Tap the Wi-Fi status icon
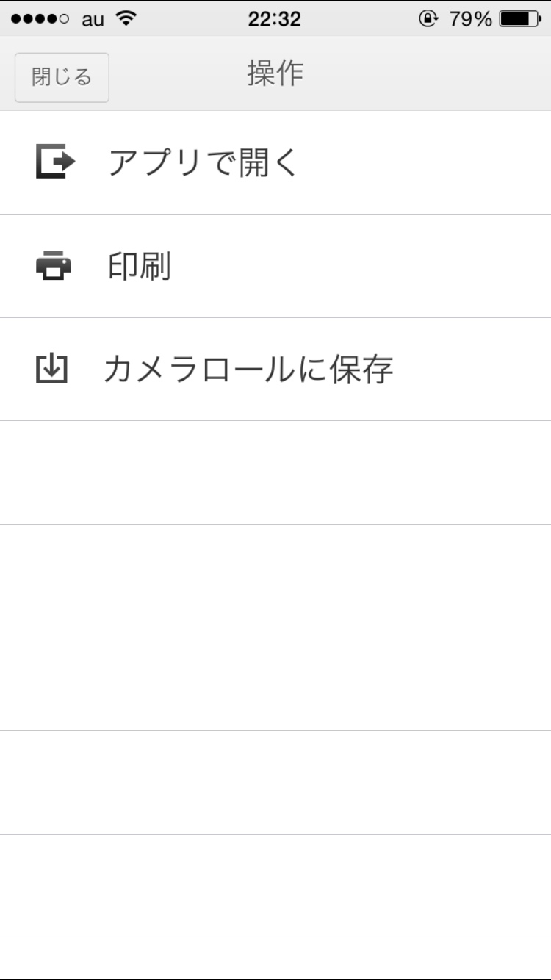Viewport: 551px width, 980px height. click(x=127, y=18)
